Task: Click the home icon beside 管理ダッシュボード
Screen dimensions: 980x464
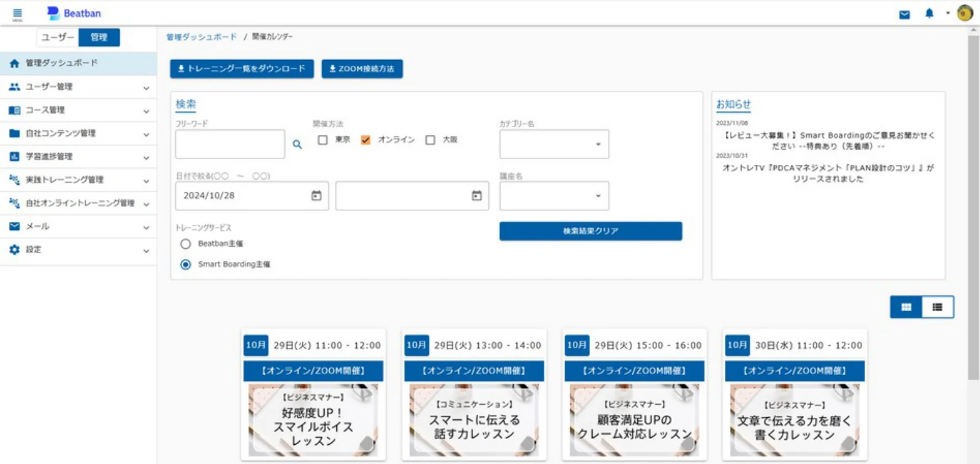Action: click(14, 63)
